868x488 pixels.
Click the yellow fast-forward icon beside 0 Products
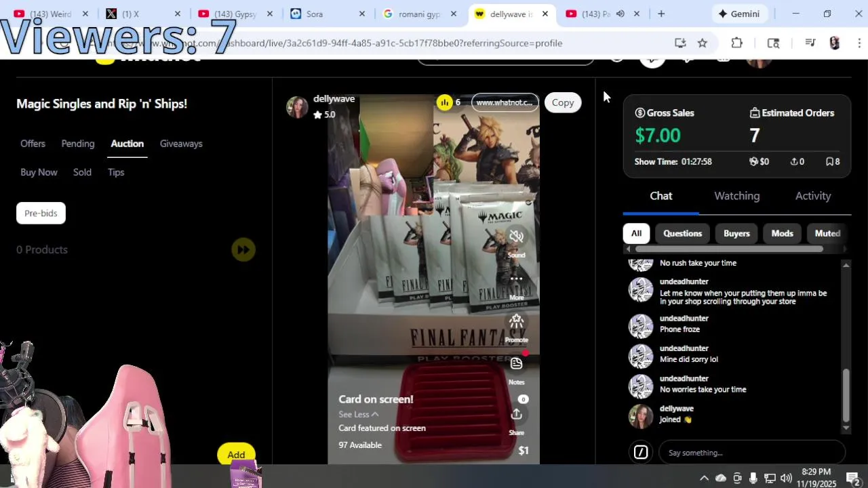tap(243, 249)
